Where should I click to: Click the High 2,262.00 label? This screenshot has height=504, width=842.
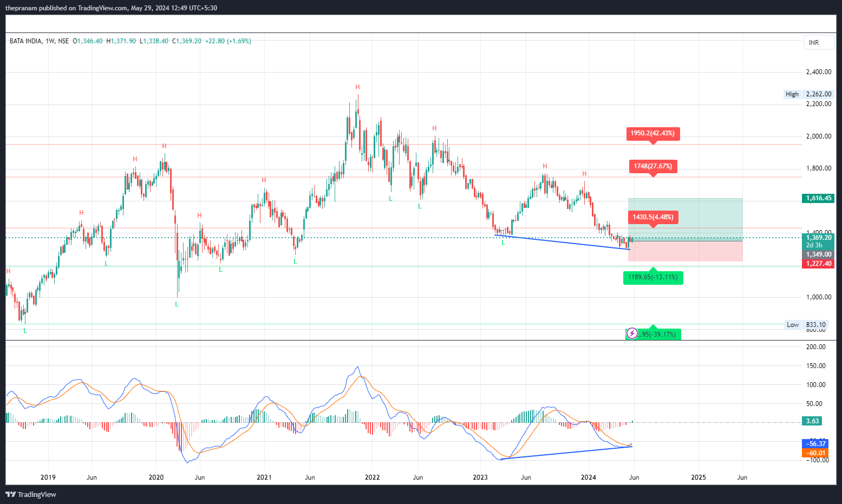click(x=809, y=94)
